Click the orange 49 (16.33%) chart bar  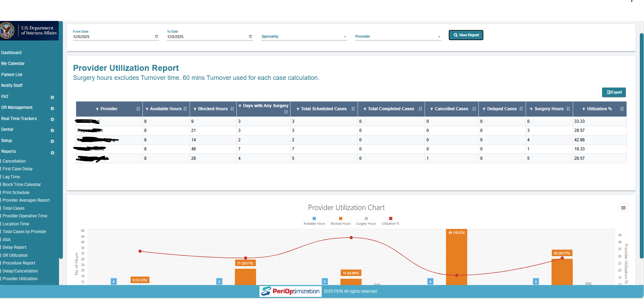point(456,257)
